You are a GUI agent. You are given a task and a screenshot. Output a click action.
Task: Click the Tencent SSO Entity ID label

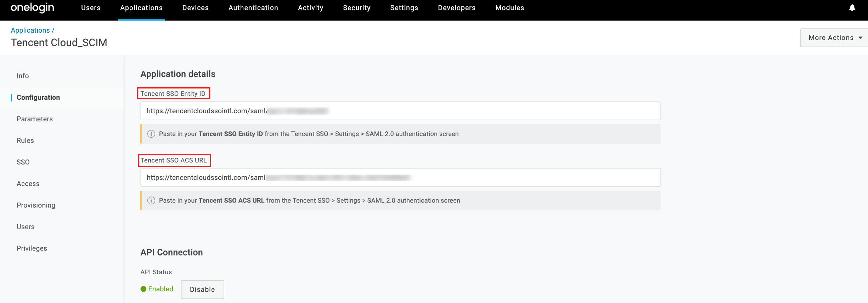coord(173,93)
